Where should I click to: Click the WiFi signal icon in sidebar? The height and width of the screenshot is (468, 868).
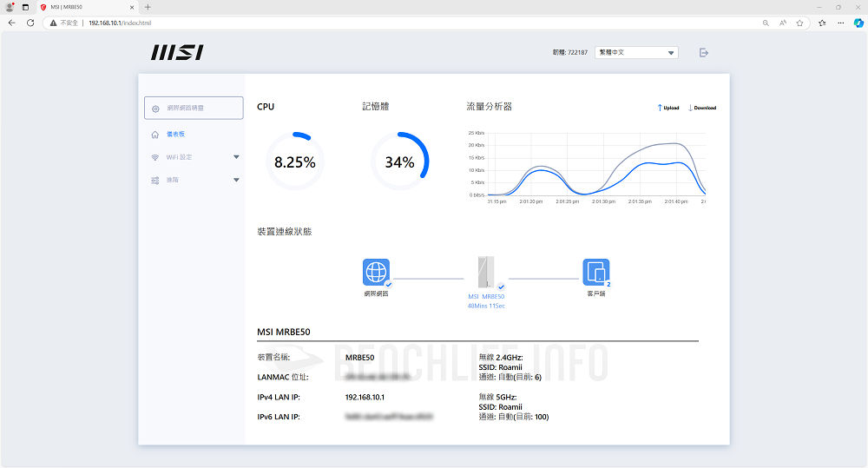tap(155, 157)
